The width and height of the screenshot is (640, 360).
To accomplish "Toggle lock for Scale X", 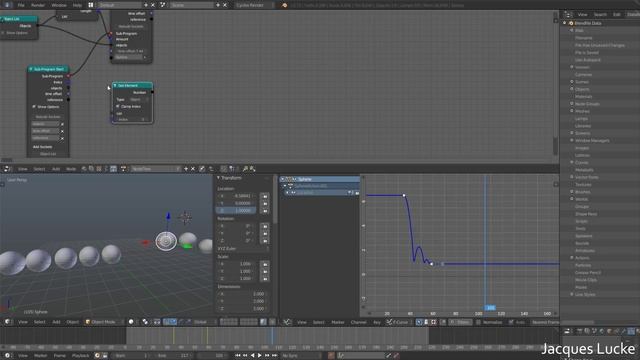I will (264, 264).
